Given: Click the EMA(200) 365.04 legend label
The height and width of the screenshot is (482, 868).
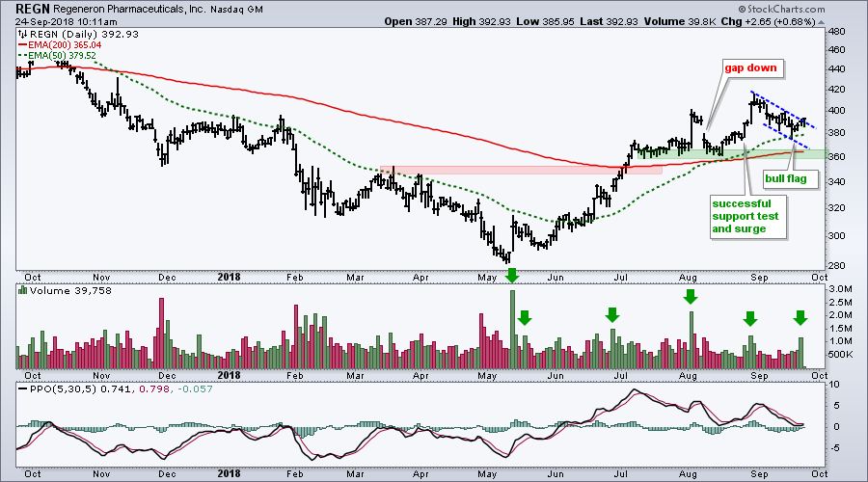Looking at the screenshot, I should click(x=65, y=44).
